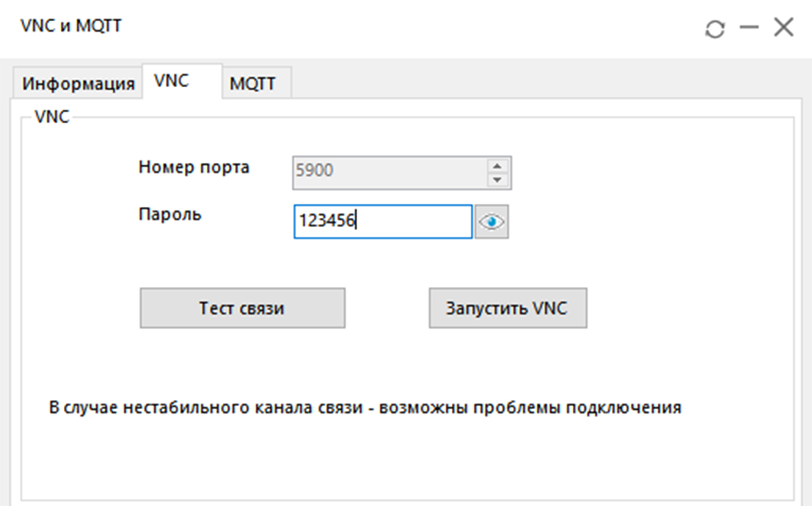Increase port number with up arrow
Screen dimensions: 812x506
click(x=497, y=165)
